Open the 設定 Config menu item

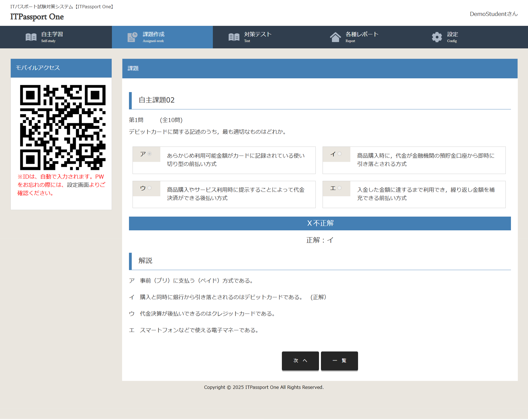[x=452, y=37]
